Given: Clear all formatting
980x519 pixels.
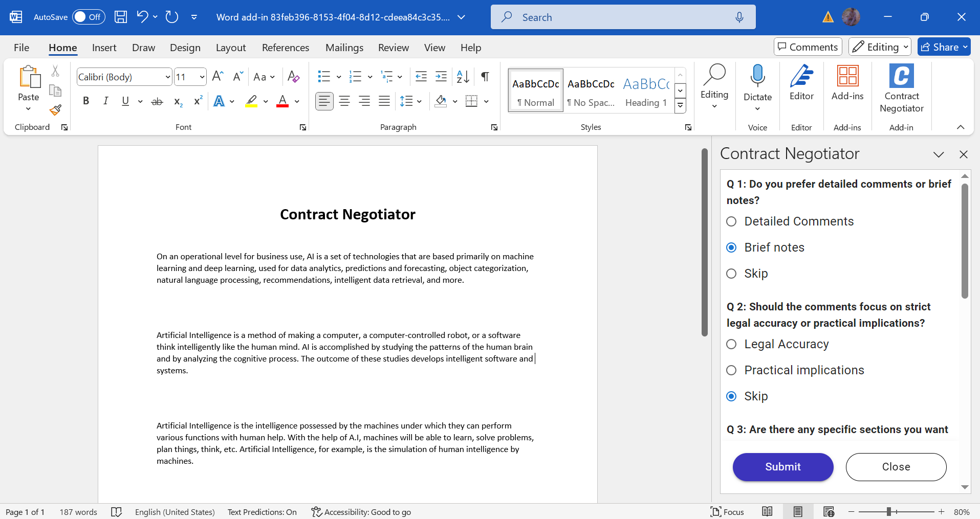Looking at the screenshot, I should 293,76.
